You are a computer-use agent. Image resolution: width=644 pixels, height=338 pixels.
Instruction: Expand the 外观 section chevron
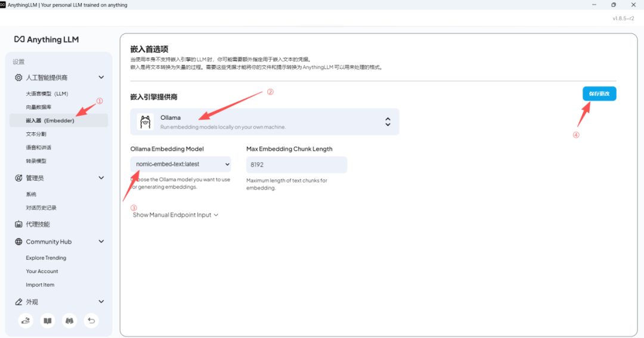(101, 302)
